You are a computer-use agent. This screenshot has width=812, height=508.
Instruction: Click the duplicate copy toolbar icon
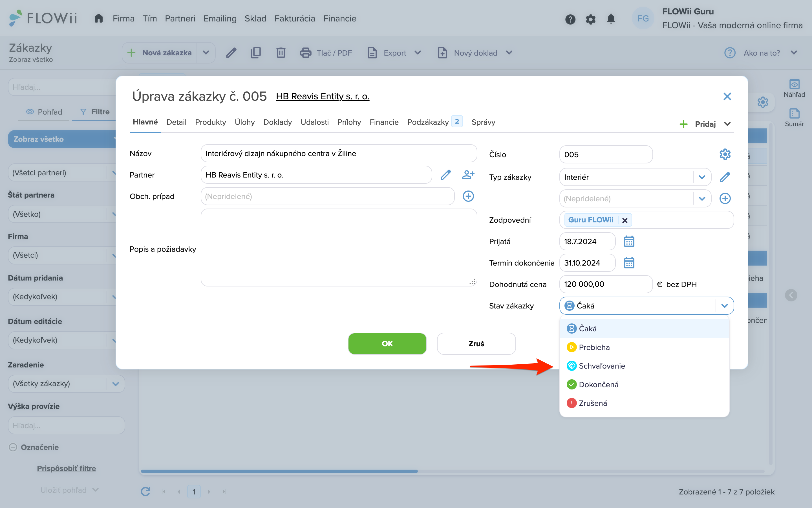click(x=256, y=53)
